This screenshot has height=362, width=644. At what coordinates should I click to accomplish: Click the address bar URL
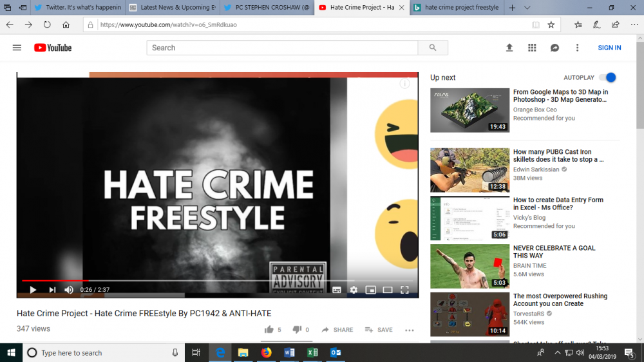[168, 24]
